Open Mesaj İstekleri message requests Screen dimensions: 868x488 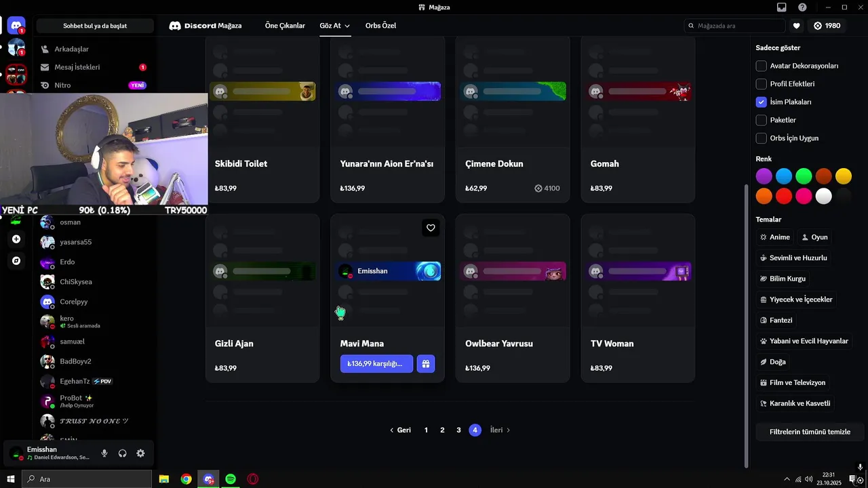[94, 67]
